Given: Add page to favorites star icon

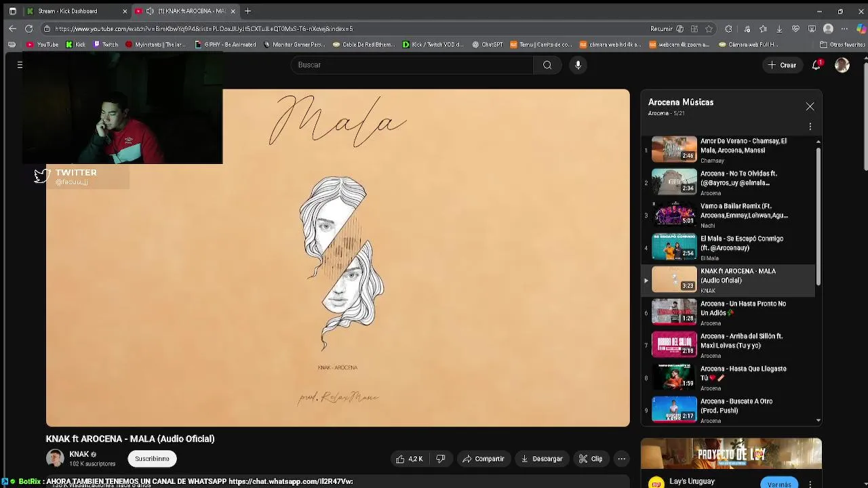Looking at the screenshot, I should tap(709, 28).
